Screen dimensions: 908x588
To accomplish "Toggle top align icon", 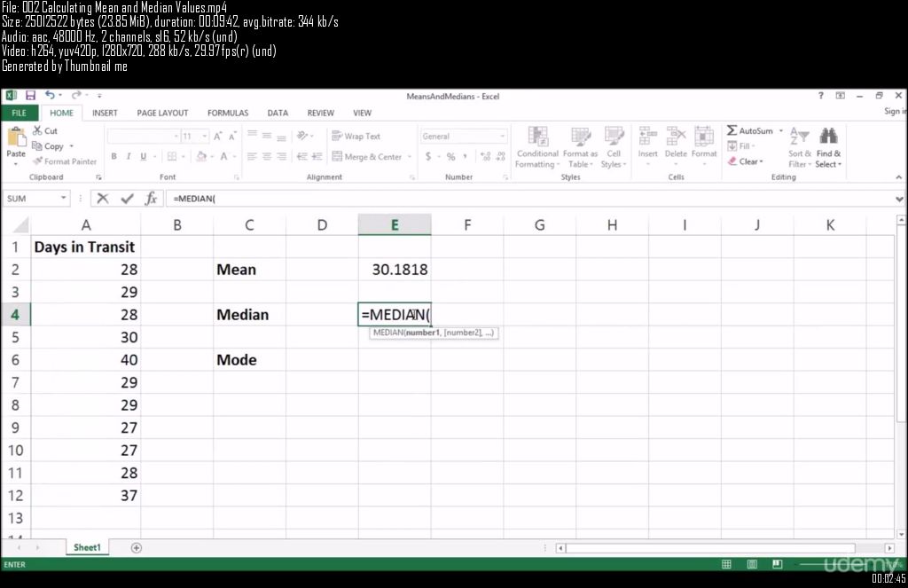I will (252, 136).
